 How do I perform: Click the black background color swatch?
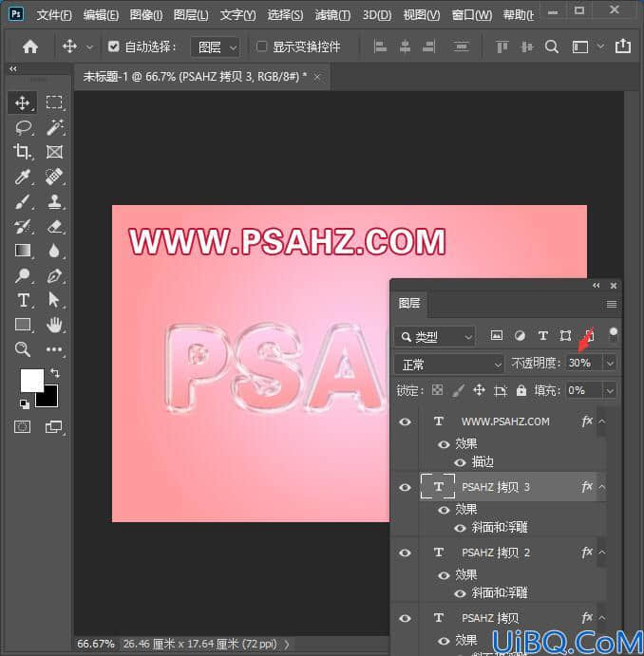pyautogui.click(x=49, y=399)
